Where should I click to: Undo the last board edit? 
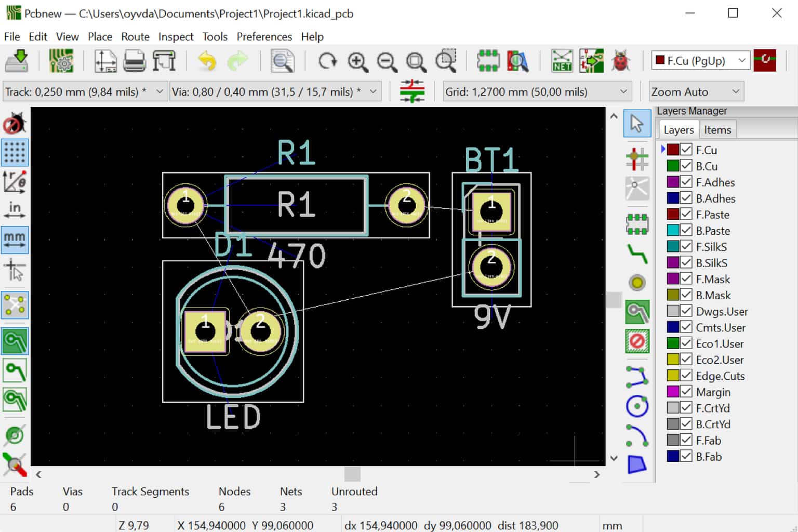(x=206, y=60)
